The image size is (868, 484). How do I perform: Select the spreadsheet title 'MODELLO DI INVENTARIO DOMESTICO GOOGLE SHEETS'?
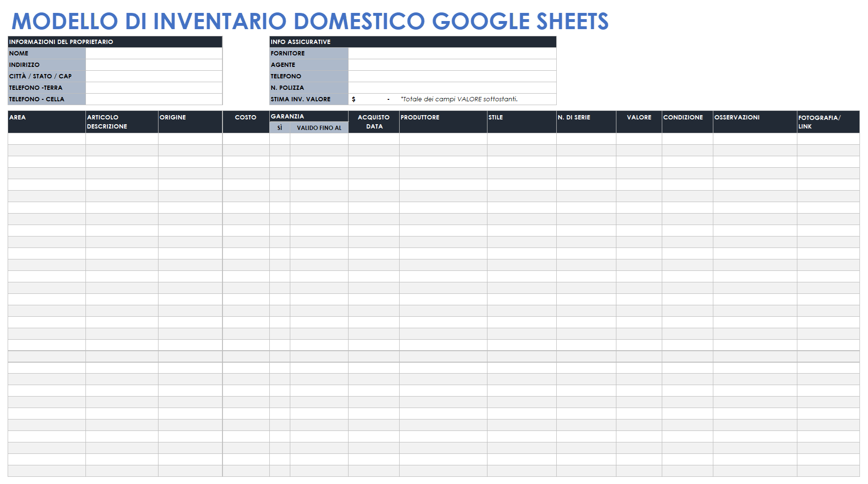(x=310, y=22)
